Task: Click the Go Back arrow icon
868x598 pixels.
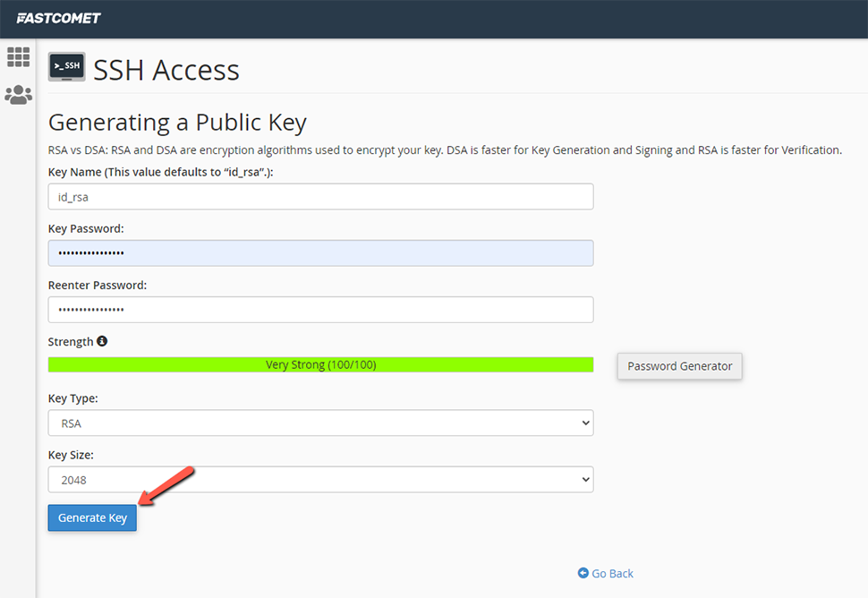Action: (x=583, y=573)
